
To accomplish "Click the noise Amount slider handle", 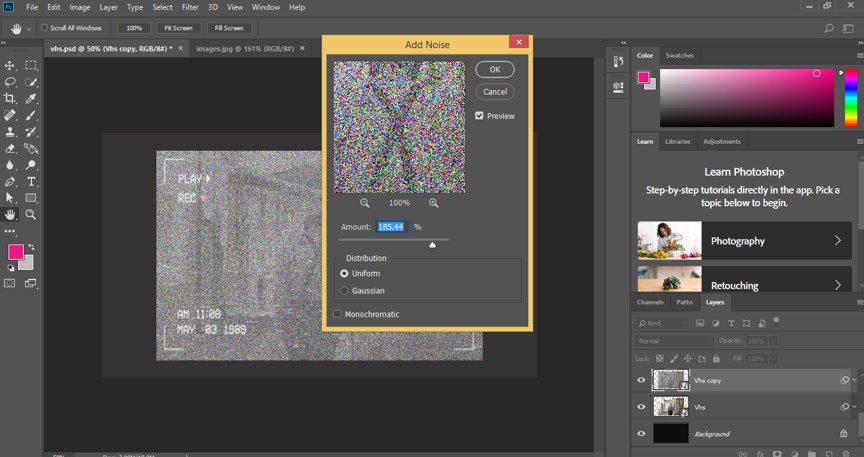I will [432, 244].
